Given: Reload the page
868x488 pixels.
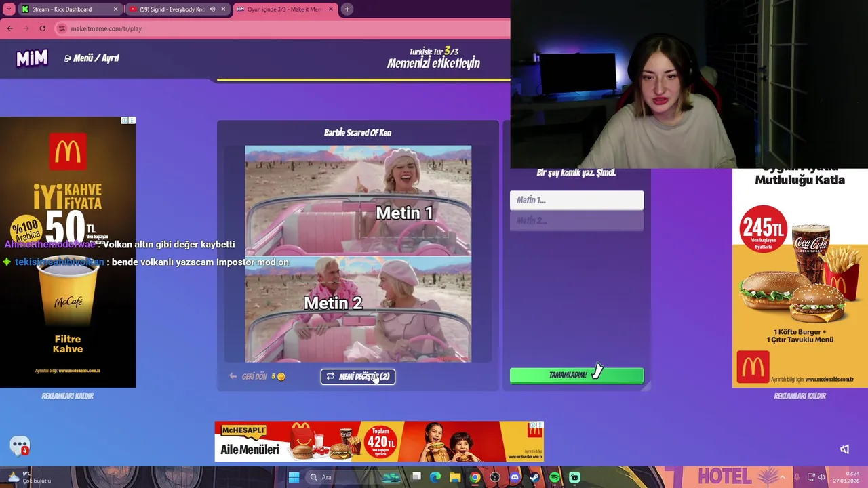Looking at the screenshot, I should point(43,28).
